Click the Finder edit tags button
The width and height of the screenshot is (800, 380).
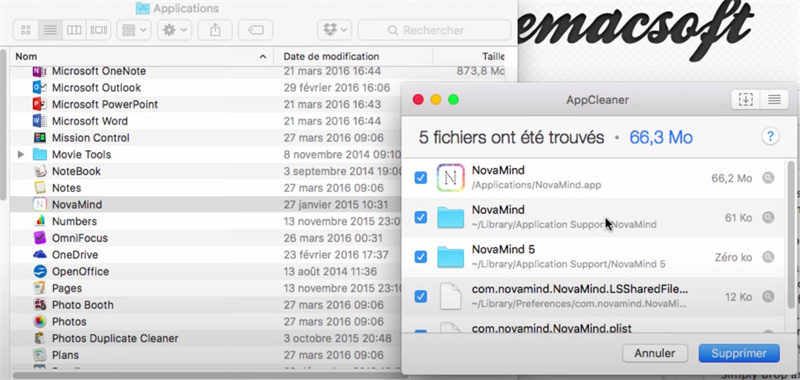click(x=256, y=31)
